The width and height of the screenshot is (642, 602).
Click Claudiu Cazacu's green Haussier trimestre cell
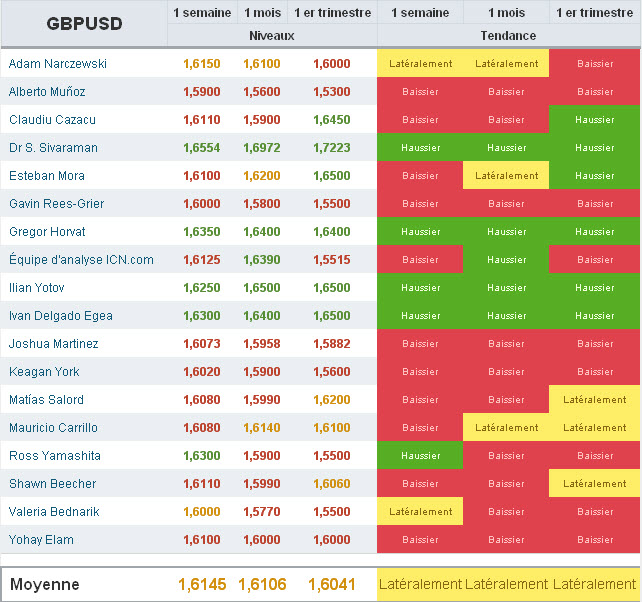(x=595, y=120)
